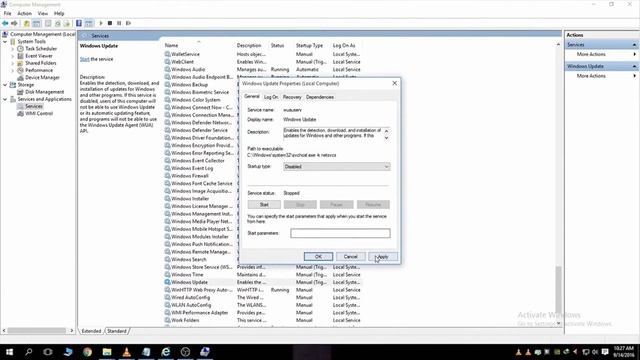The width and height of the screenshot is (640, 360).
Task: Select the WLAN AutoConfig service row
Action: [x=262, y=305]
